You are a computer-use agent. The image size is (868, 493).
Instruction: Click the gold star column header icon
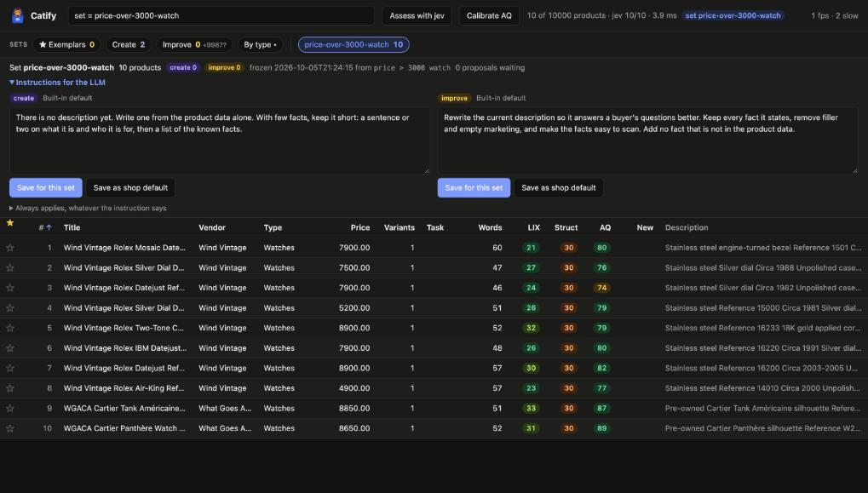coord(10,223)
